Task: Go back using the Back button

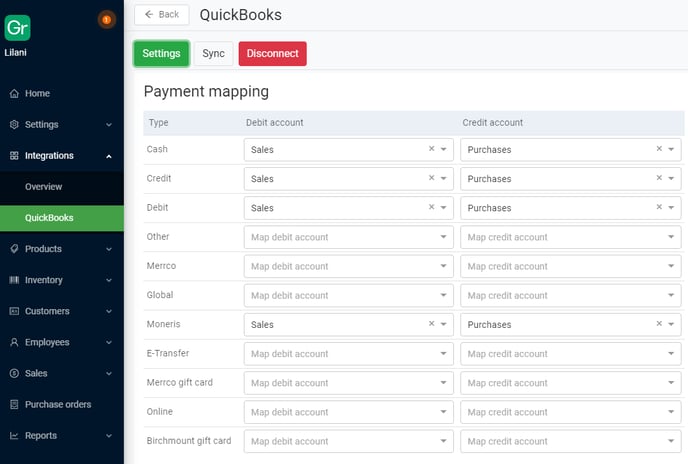Action: 161,14
